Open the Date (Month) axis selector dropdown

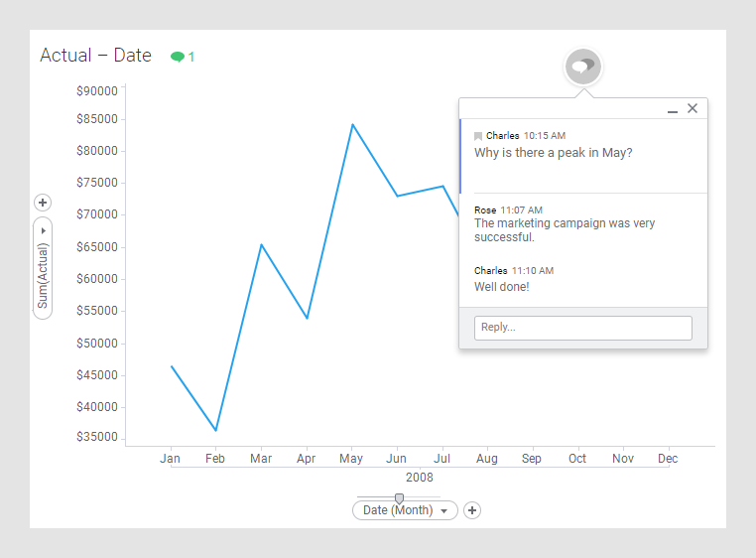[398, 510]
